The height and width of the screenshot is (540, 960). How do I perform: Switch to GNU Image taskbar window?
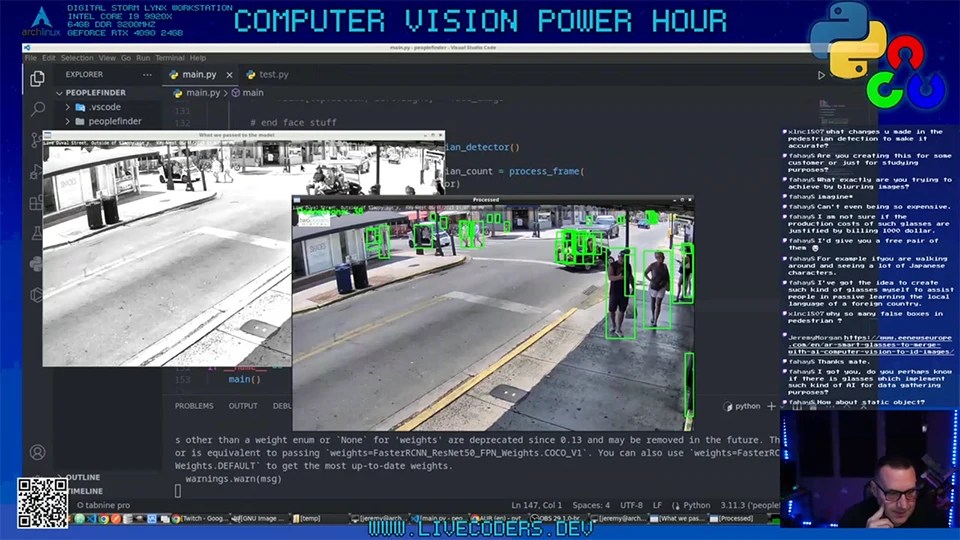pos(260,519)
